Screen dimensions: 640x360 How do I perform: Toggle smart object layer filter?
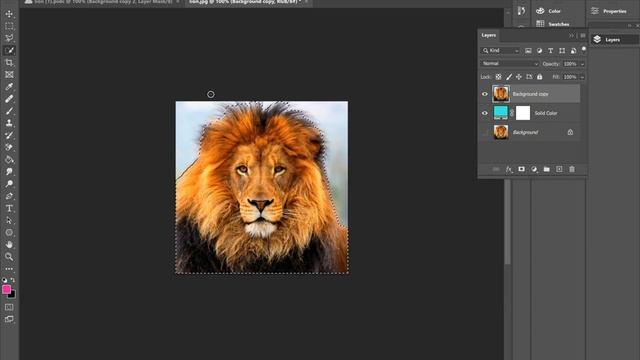573,51
